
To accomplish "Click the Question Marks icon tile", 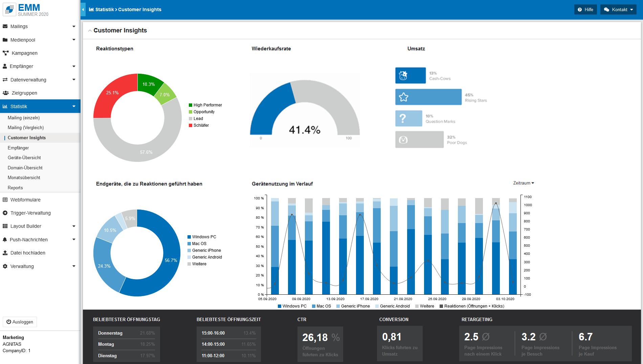I will coord(408,119).
